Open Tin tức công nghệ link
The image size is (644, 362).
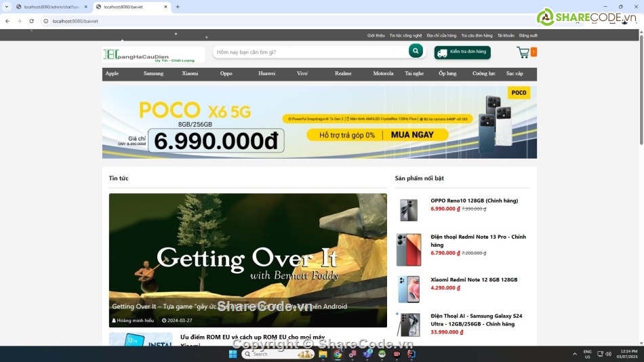pos(405,35)
